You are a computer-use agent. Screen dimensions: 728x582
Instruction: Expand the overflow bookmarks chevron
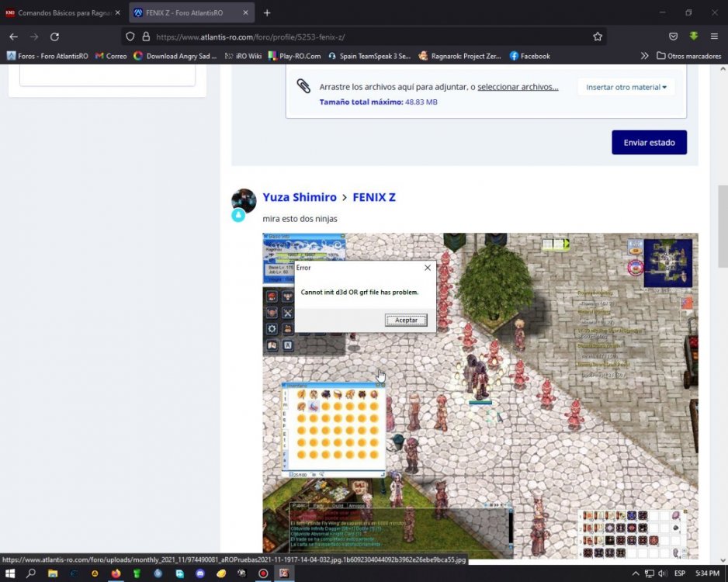click(x=644, y=56)
